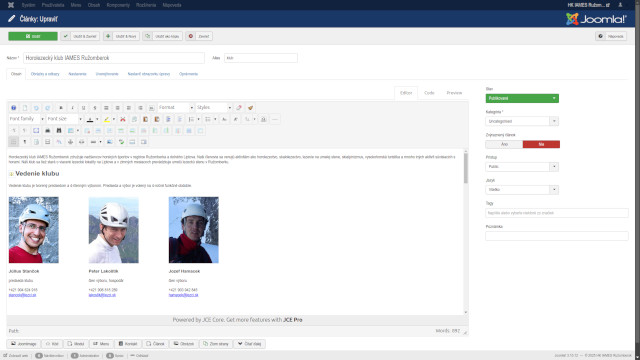640x360 pixels.
Task: Click the print icon in editor toolbar
Action: [47, 131]
